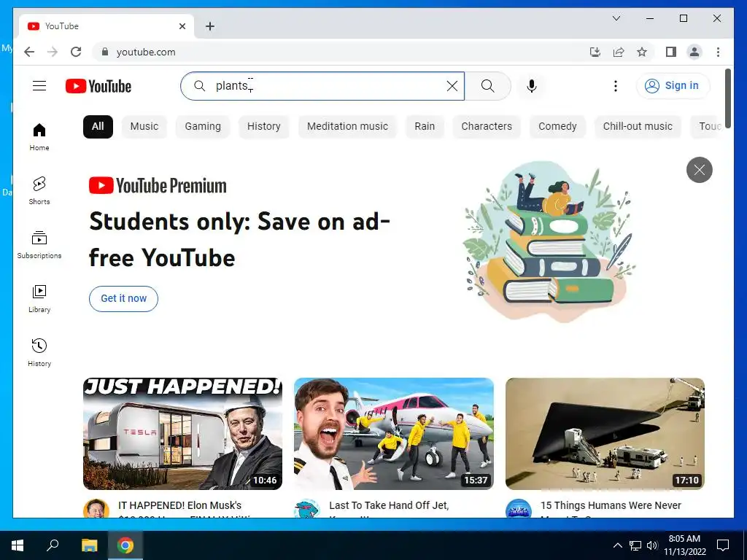Show hidden system tray icons
The height and width of the screenshot is (560, 747).
(x=617, y=545)
